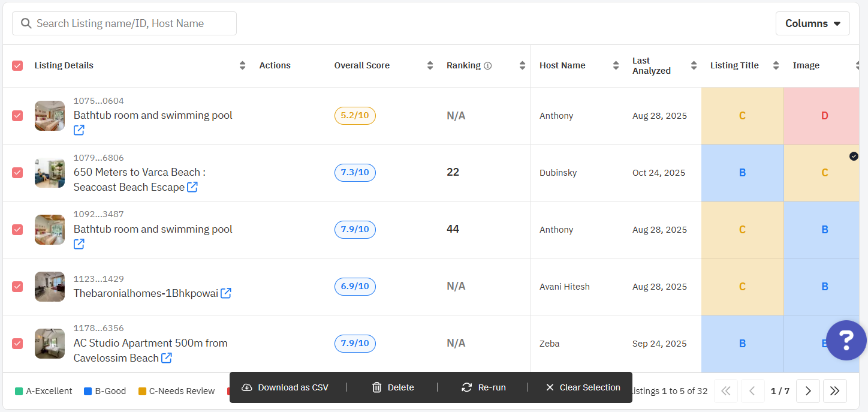Screen dimensions: 868x412
Task: Open external link for Thebaronialhomes-1Bhkpowai listing
Action: 226,293
